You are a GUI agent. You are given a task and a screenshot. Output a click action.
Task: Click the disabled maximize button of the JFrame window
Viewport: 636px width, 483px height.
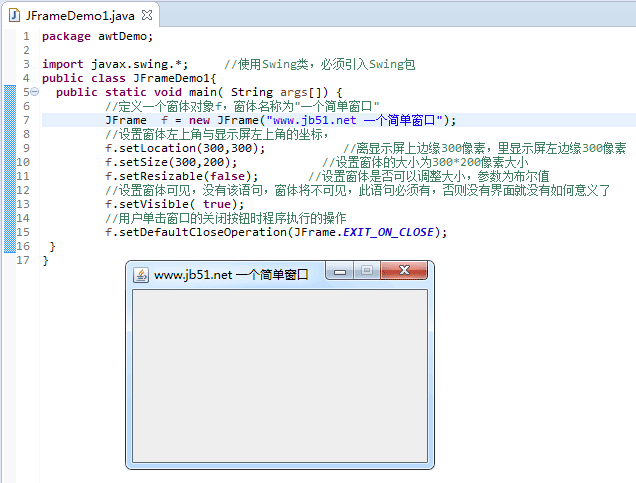click(x=367, y=270)
